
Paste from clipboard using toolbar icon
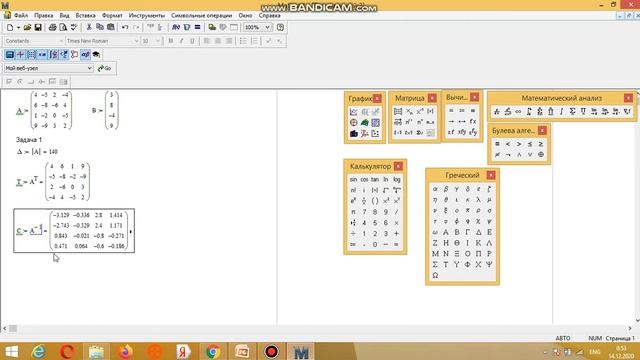pyautogui.click(x=111, y=27)
